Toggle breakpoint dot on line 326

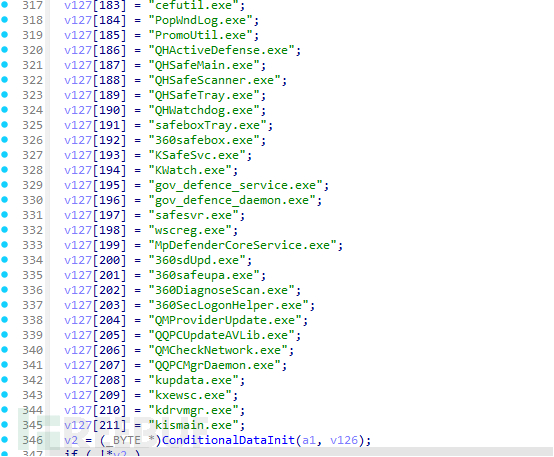tap(5, 140)
